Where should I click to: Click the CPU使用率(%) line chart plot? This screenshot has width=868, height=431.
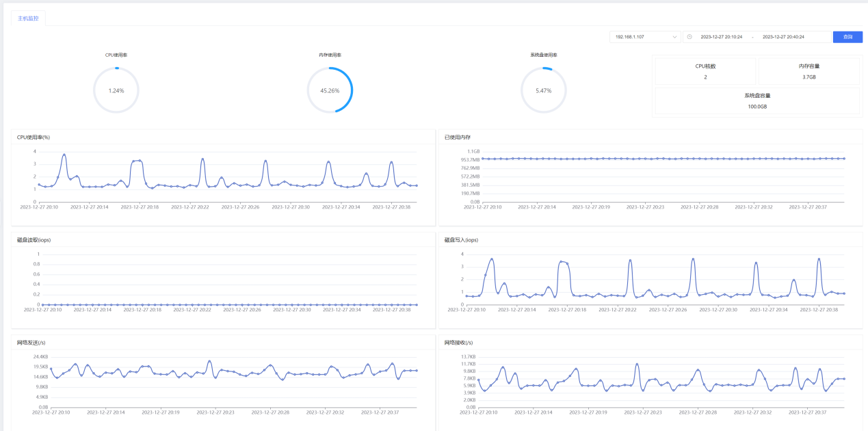[x=227, y=177]
